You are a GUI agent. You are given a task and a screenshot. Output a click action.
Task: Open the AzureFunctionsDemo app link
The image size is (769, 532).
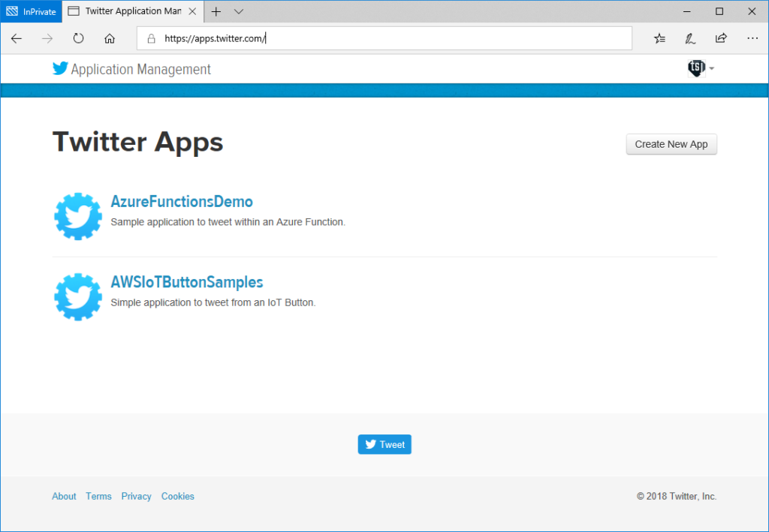182,202
